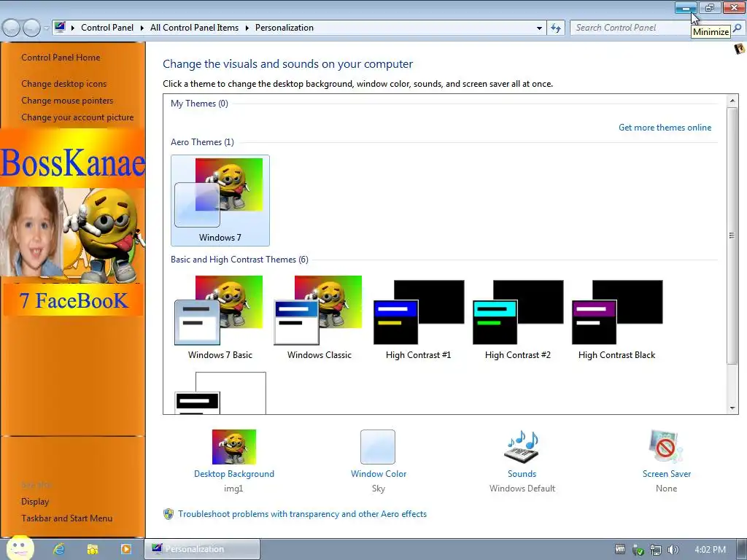Image resolution: width=747 pixels, height=560 pixels.
Task: Select the Windows 7 Aero theme
Action: coord(220,201)
